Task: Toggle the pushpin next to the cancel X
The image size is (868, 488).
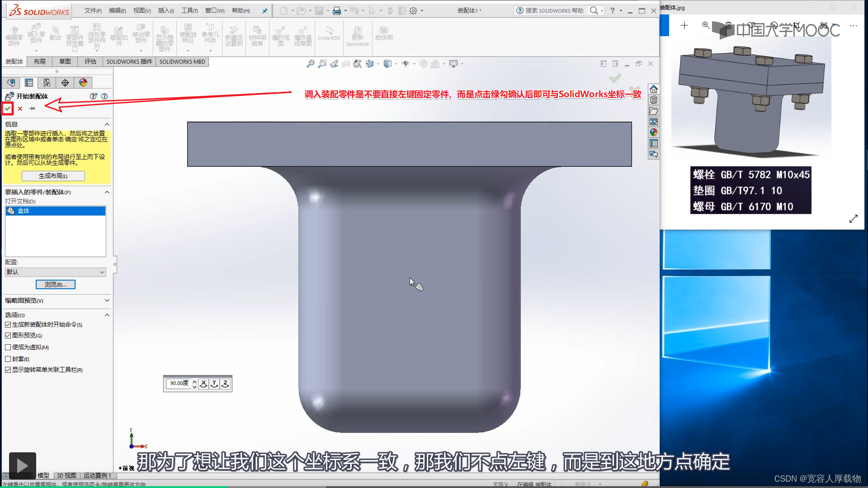Action: [32, 108]
